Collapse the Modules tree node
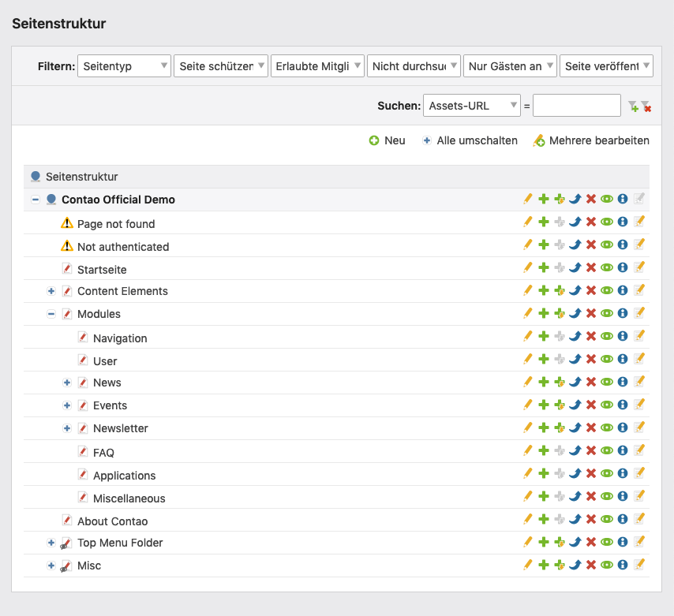The width and height of the screenshot is (674, 616). [x=51, y=314]
